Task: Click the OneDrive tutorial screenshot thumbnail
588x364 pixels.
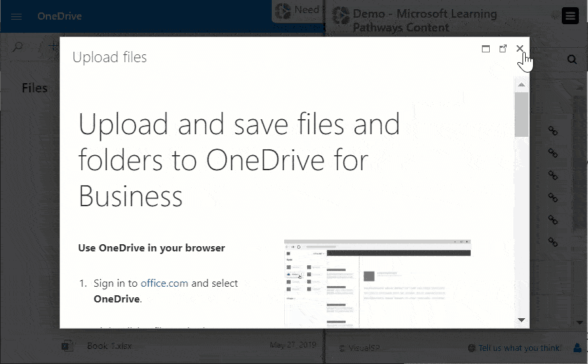Action: tap(377, 283)
